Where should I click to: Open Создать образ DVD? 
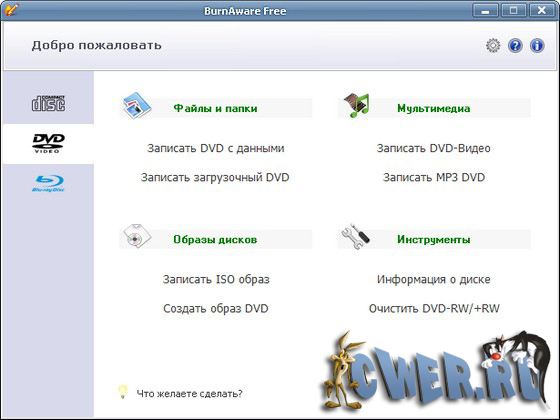coord(216,309)
